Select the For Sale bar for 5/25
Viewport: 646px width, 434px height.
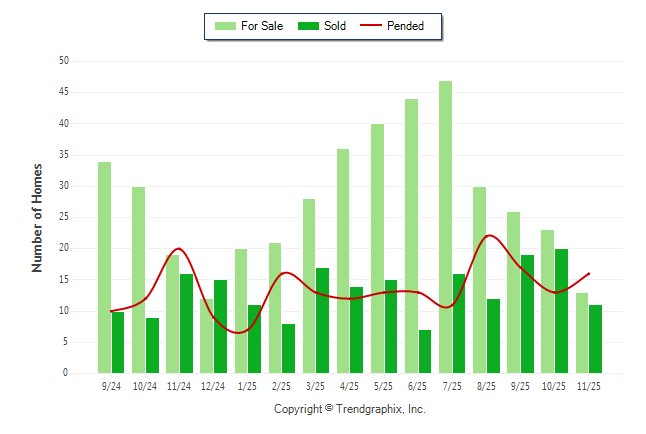click(377, 248)
